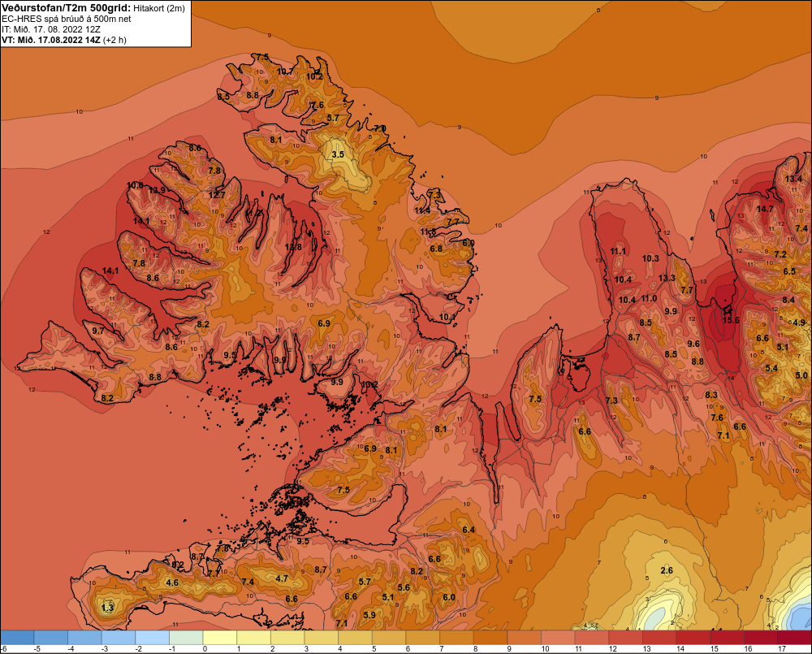Click the 14.7 temperature reading
This screenshot has height=654, width=812.
[x=765, y=210]
